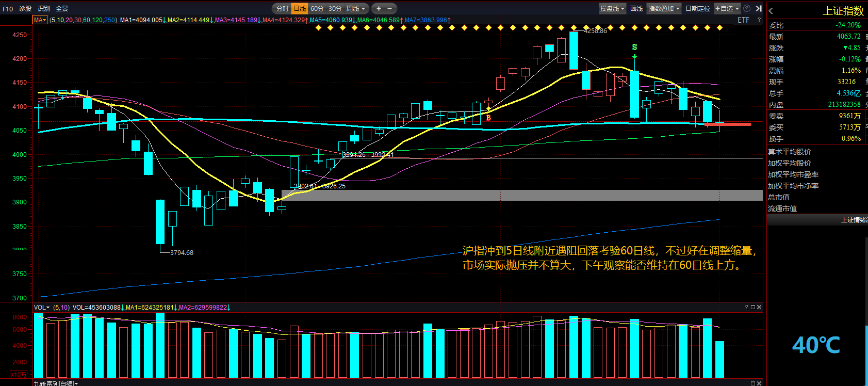Click the 40℃ sentiment temperature gauge
The width and height of the screenshot is (868, 386).
click(816, 345)
